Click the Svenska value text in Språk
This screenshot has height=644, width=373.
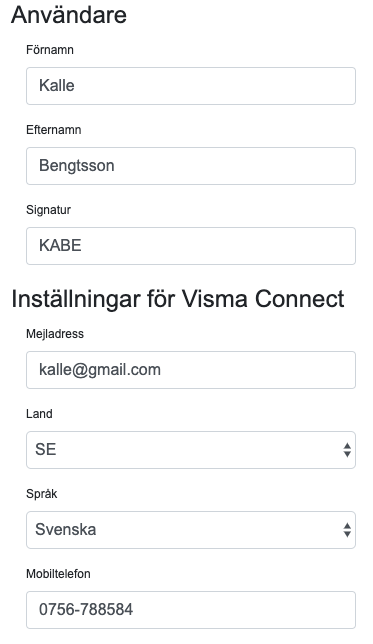point(66,529)
